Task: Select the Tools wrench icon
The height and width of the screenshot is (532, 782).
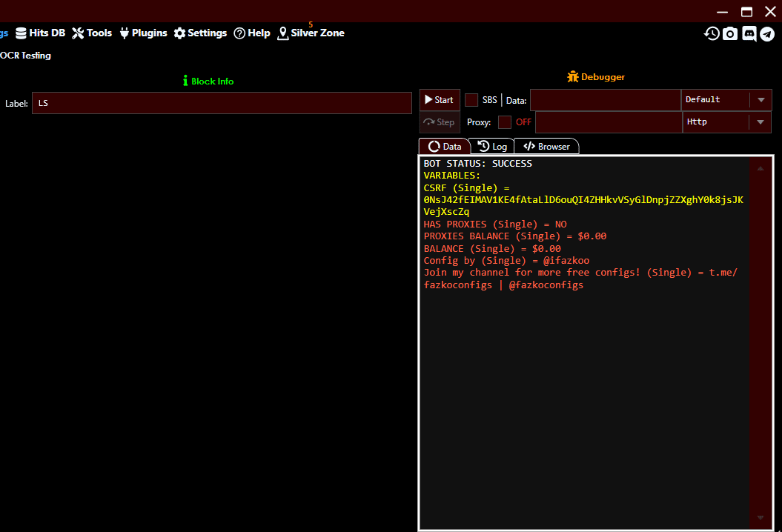Action: [77, 33]
